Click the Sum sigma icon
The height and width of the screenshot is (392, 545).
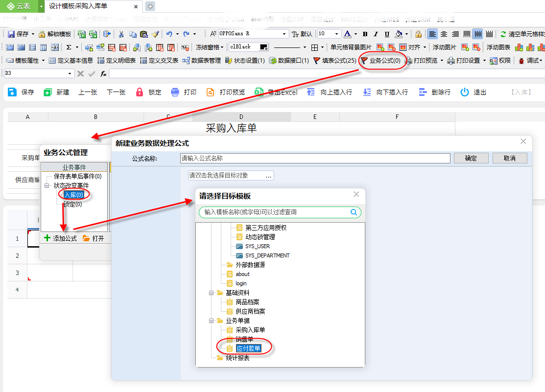(69, 47)
